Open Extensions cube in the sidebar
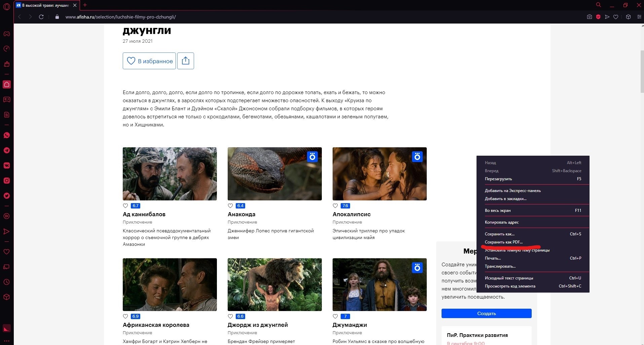 click(x=7, y=297)
